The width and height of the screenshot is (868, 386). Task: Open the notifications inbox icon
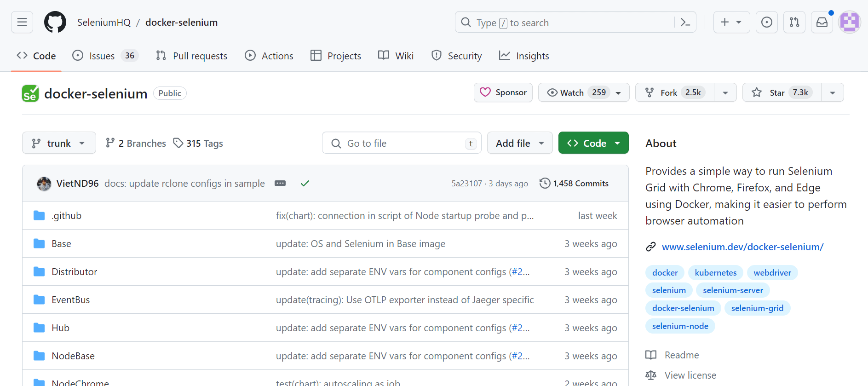coord(822,22)
